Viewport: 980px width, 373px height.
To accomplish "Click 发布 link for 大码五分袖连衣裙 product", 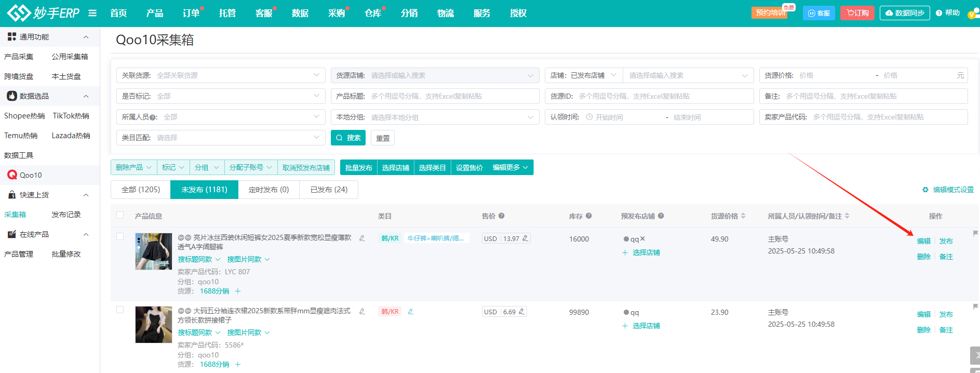I will click(946, 314).
